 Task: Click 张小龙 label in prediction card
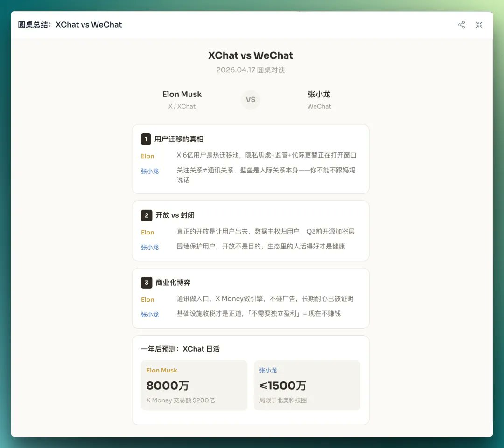[268, 370]
